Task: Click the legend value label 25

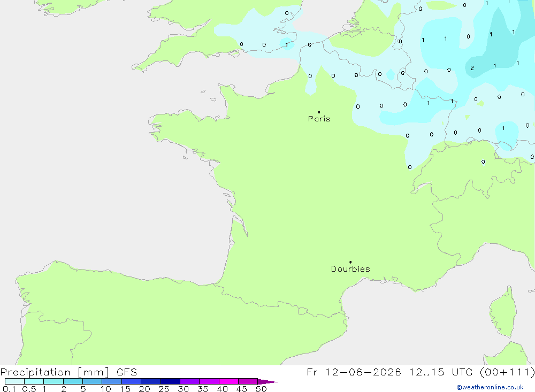Action: click(x=164, y=389)
